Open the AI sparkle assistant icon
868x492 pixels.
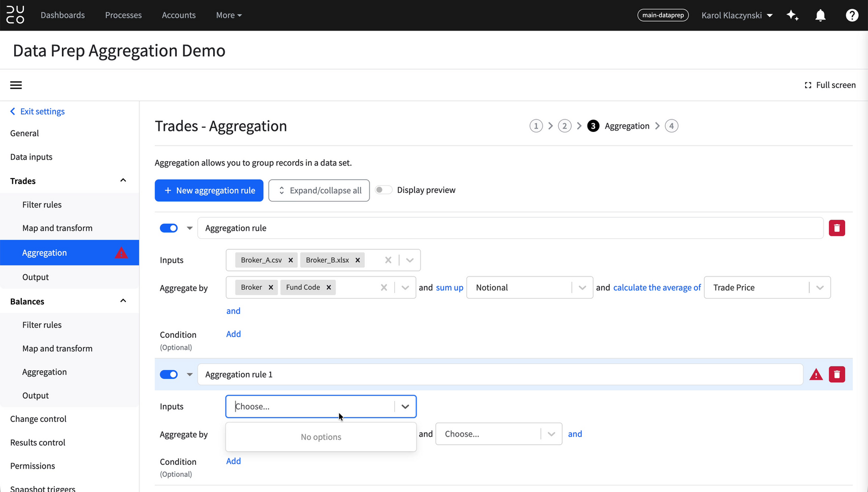tap(793, 15)
